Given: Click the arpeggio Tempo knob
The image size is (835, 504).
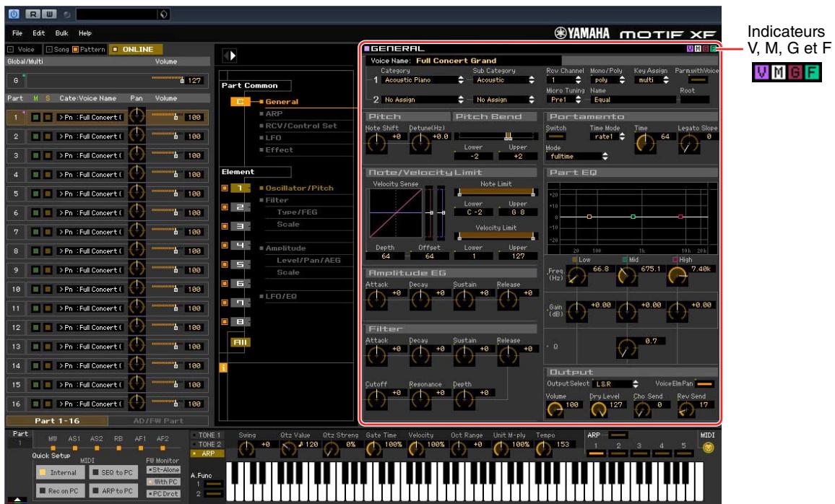Looking at the screenshot, I should coord(543,448).
